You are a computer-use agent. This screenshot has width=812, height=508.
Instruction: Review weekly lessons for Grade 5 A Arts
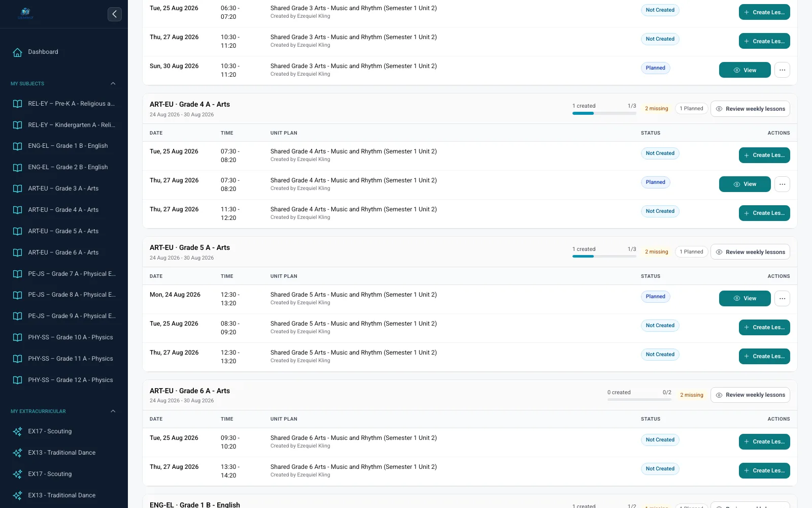[750, 252]
